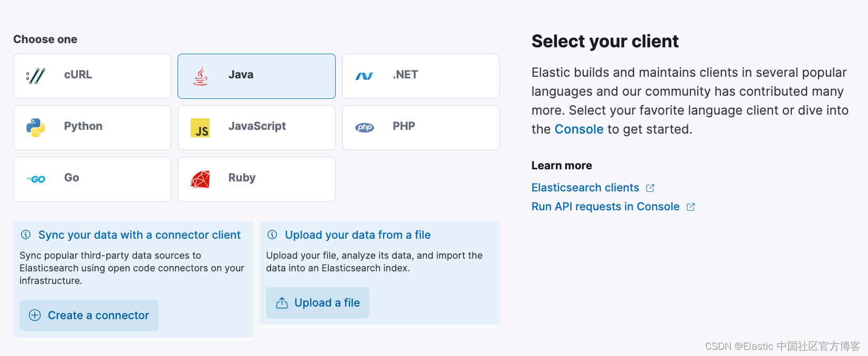The image size is (868, 356).
Task: Follow the Run API requests in Console link
Action: 605,207
